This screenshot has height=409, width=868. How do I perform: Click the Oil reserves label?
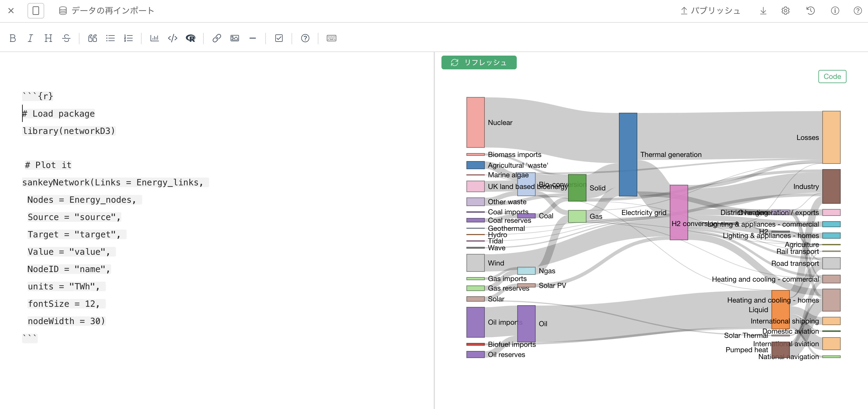[507, 354]
